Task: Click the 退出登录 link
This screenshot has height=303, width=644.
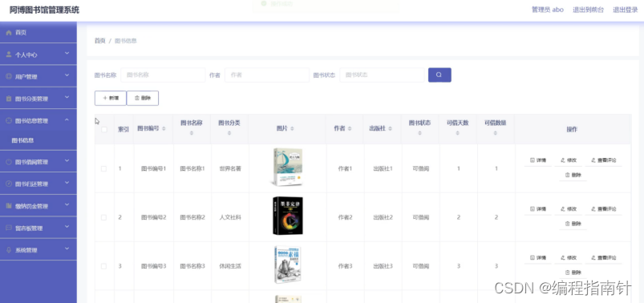Action: pyautogui.click(x=625, y=10)
